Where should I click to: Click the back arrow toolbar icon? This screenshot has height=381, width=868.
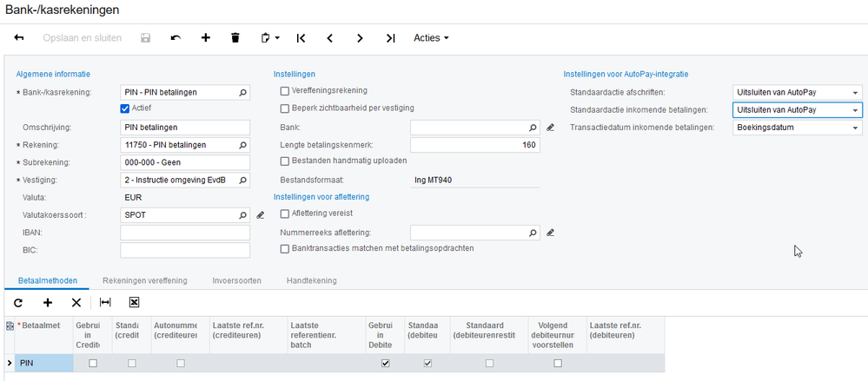19,38
